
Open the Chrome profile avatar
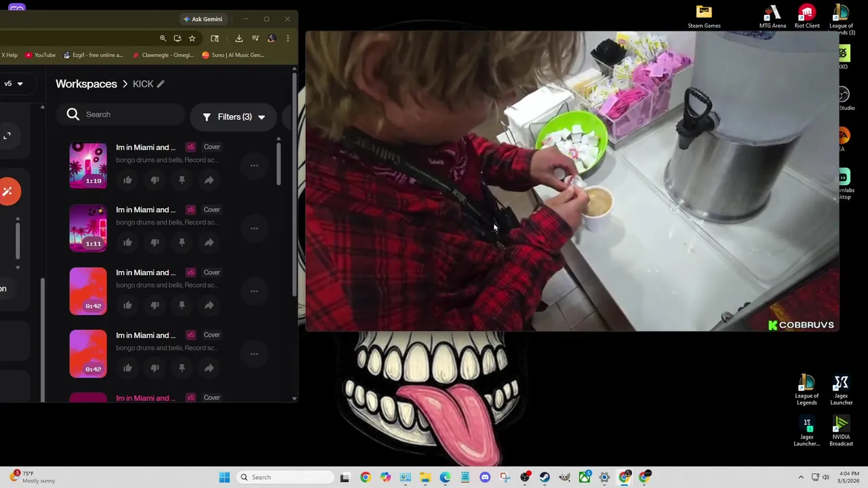point(272,39)
